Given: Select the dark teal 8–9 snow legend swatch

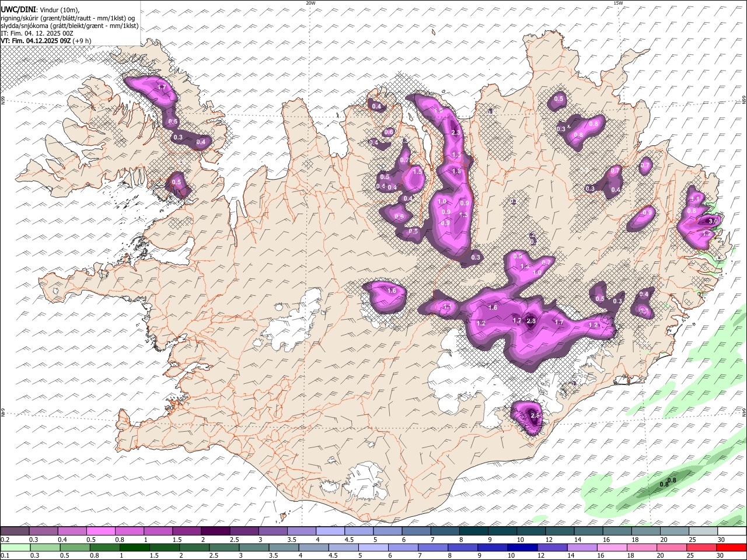Looking at the screenshot, I should 473,531.
